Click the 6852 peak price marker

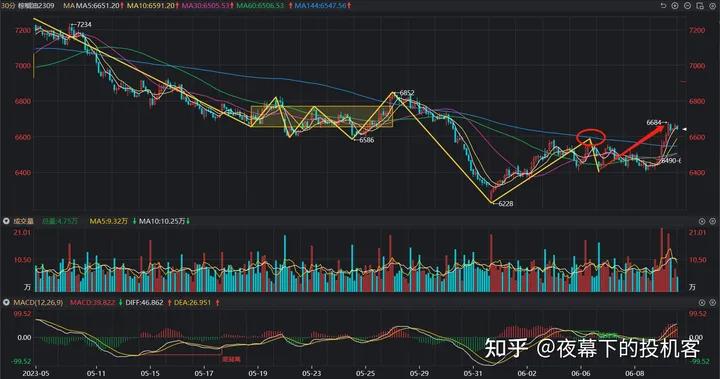pos(407,93)
